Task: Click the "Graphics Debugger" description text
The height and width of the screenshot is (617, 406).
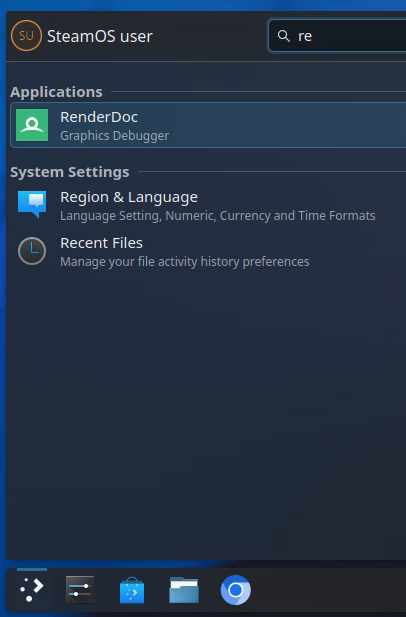Action: click(114, 136)
